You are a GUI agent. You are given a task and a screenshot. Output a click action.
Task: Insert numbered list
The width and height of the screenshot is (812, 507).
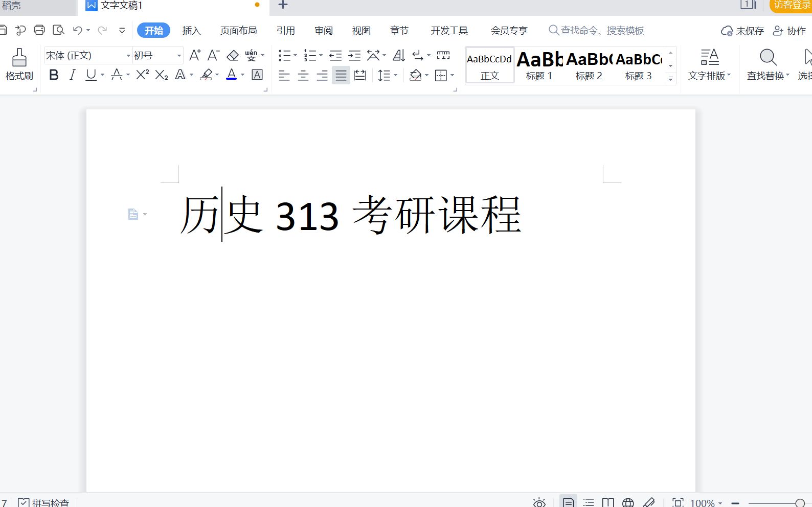pos(310,55)
